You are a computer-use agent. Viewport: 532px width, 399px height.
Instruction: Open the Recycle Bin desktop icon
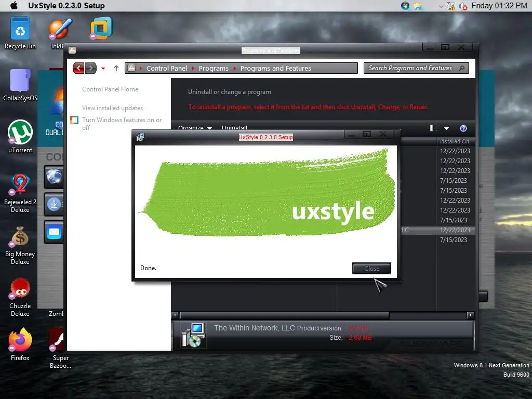tap(20, 33)
